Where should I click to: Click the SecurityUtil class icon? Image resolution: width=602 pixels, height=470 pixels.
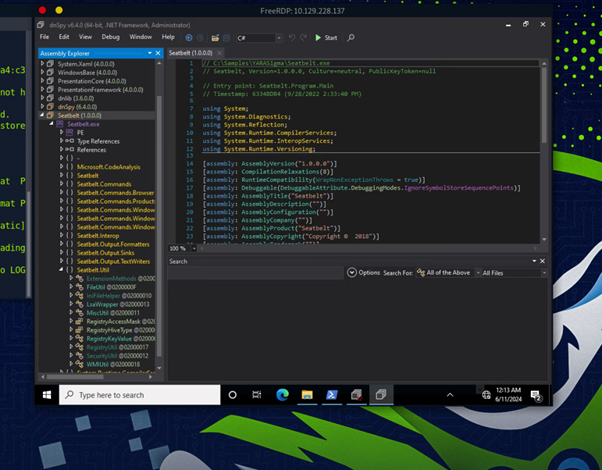[x=79, y=356]
